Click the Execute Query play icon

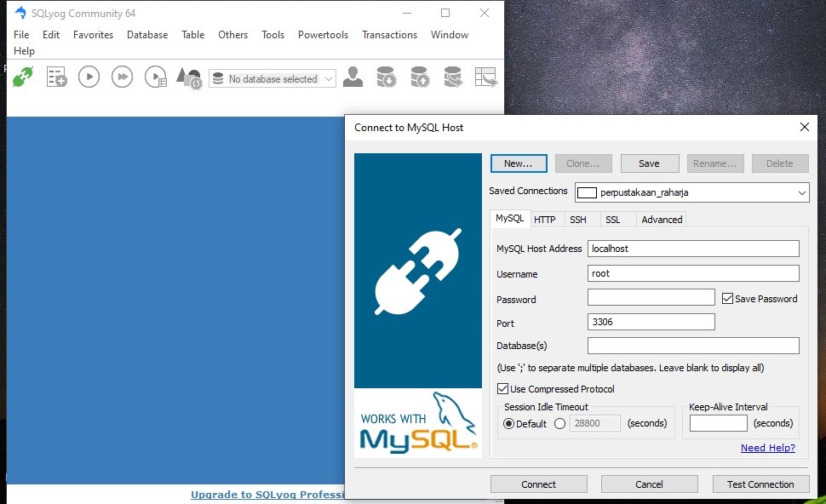coord(89,77)
